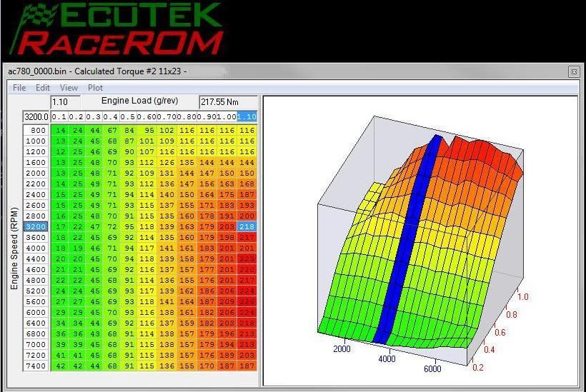Screen dimensions: 586x392
Task: Click the Engine Speed (RPM) axis label
Action: (14, 248)
